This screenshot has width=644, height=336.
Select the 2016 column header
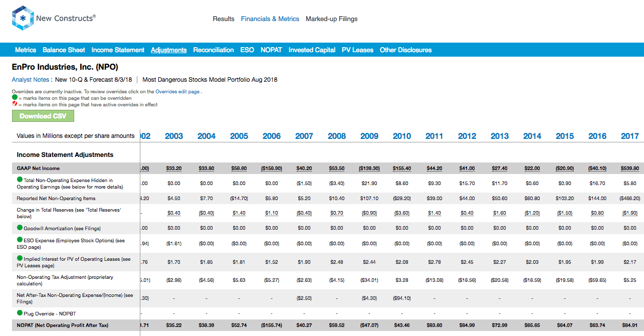point(597,136)
